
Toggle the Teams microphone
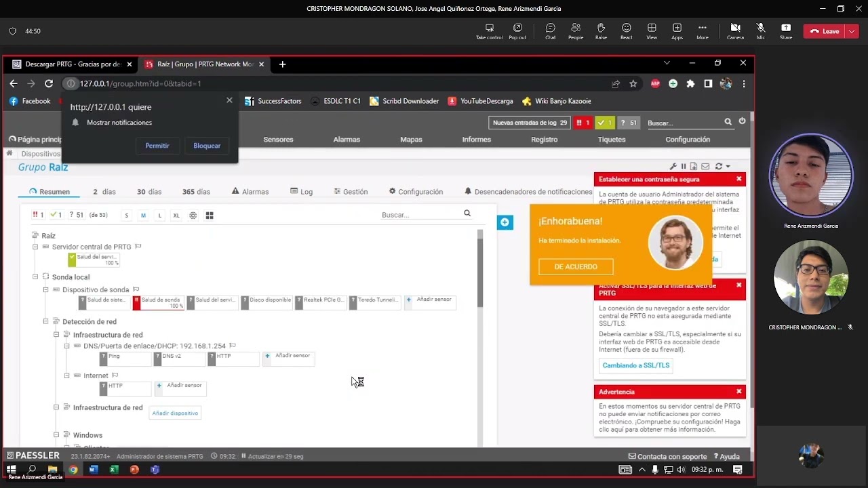(761, 30)
